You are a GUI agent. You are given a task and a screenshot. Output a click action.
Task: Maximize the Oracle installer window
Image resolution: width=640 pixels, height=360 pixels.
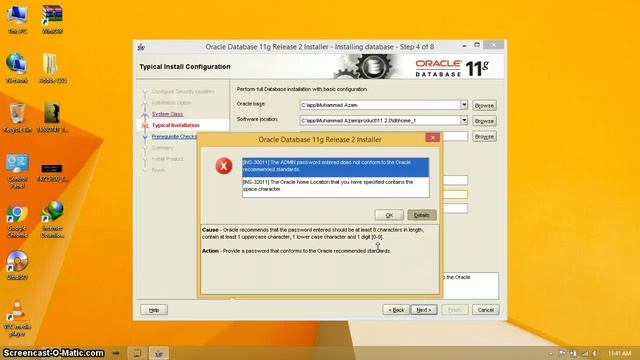click(477, 45)
